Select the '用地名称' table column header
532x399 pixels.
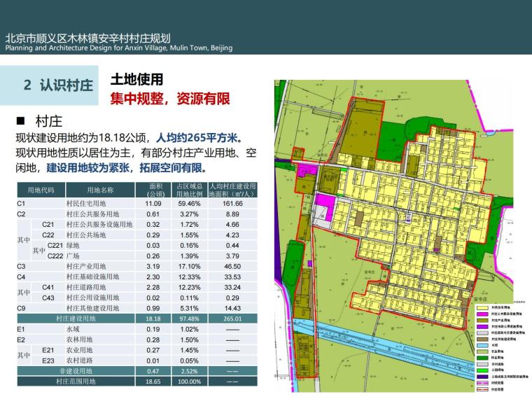[100, 190]
